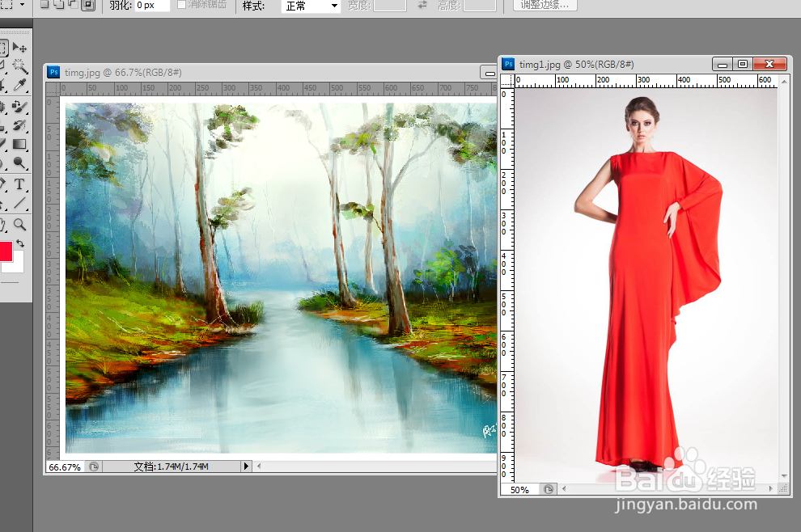The image size is (801, 532).
Task: Select the Move tool
Action: coord(19,48)
